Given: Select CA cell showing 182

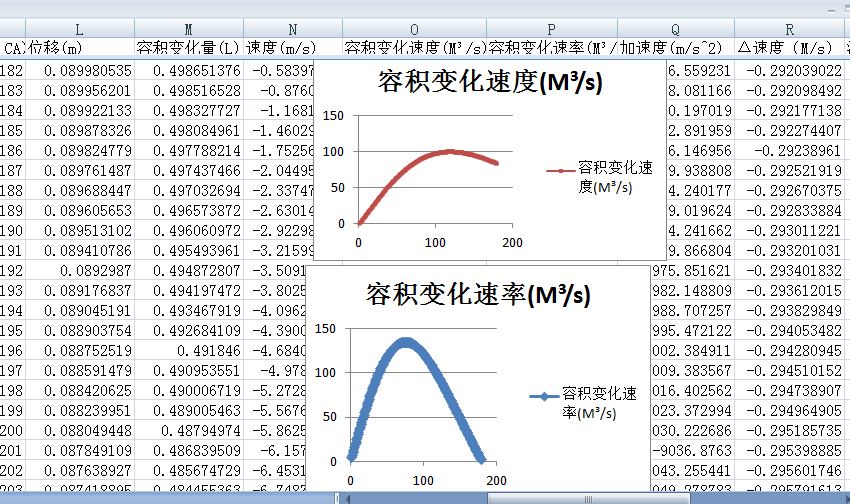Looking at the screenshot, I should pyautogui.click(x=12, y=70).
